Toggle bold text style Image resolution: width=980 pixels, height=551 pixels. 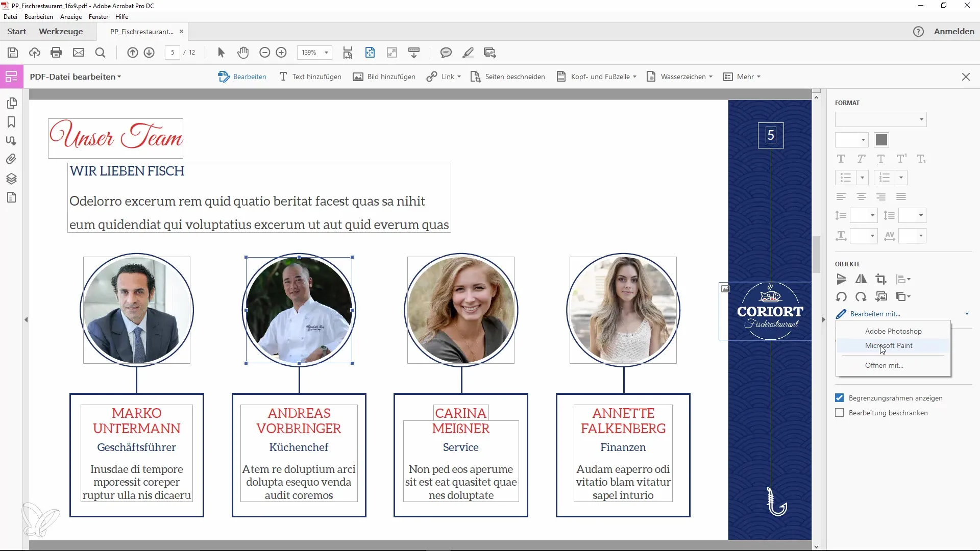coord(841,159)
